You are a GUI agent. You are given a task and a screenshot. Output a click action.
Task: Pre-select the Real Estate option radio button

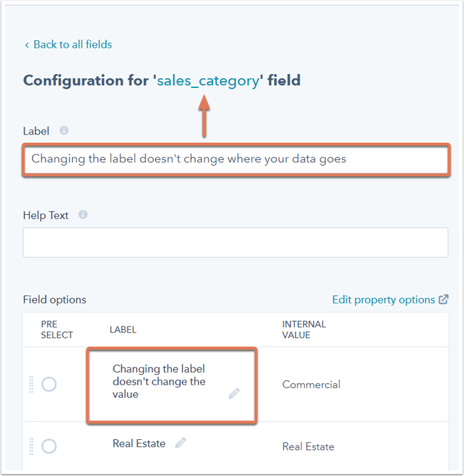coord(49,446)
